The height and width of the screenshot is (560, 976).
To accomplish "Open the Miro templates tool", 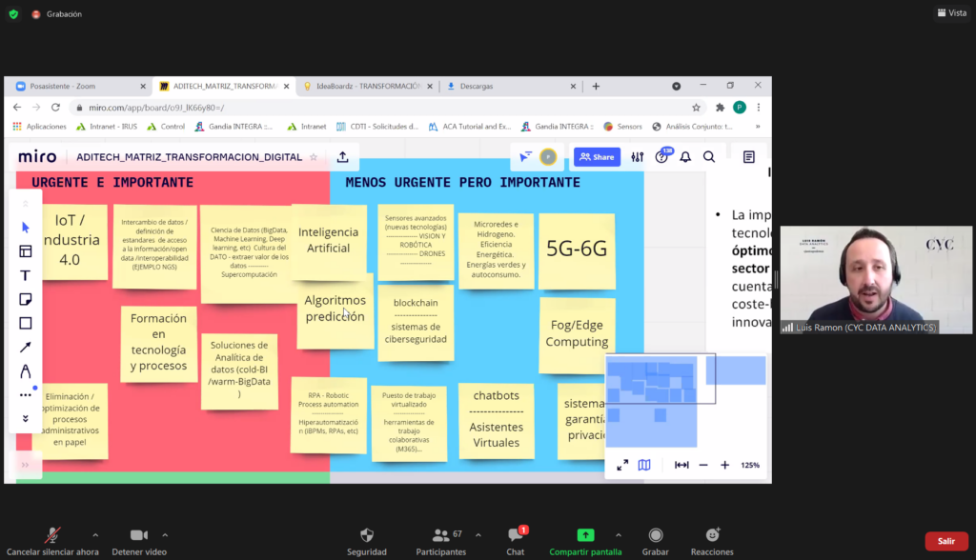I will pos(26,251).
